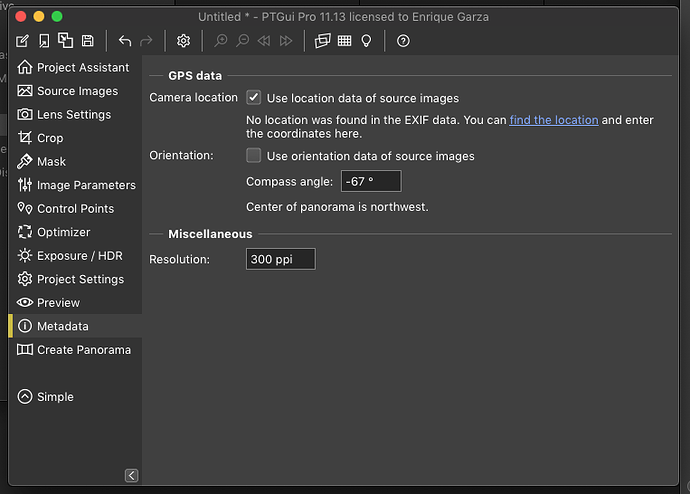Open the Lens Settings tab

click(73, 114)
